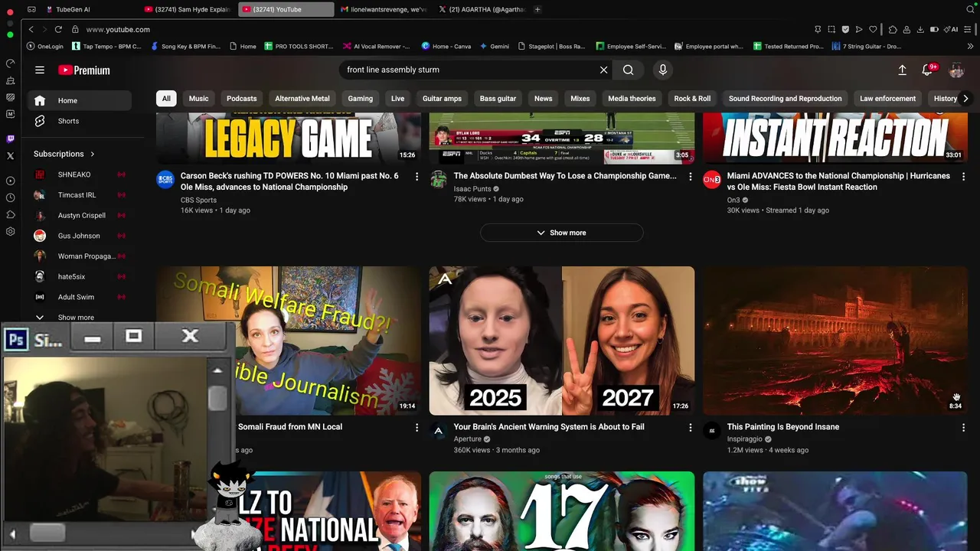980x551 pixels.
Task: Click the magnifier search button
Action: [628, 70]
